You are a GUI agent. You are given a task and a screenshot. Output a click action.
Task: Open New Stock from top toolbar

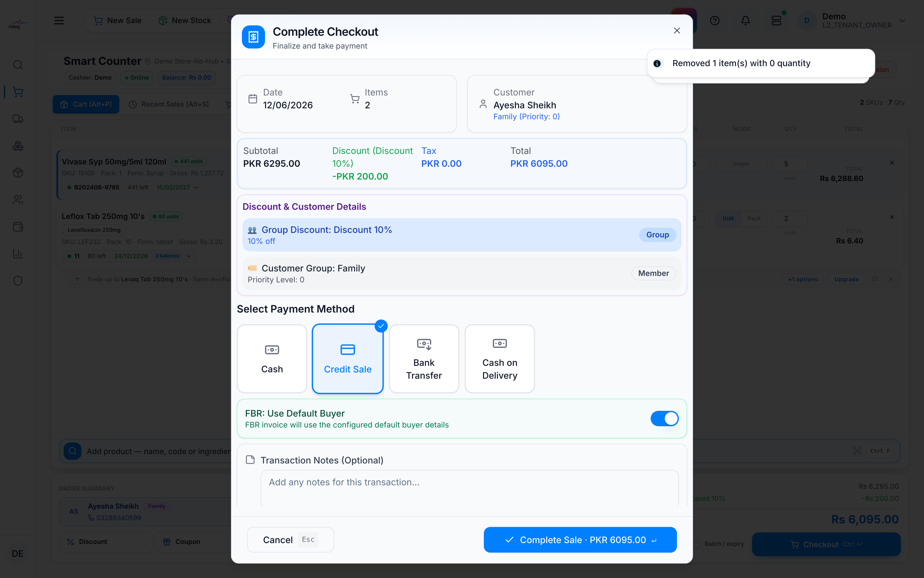185,21
